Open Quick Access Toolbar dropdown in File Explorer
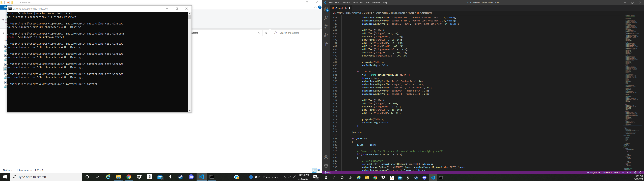The height and width of the screenshot is (181, 644). (x=16, y=3)
